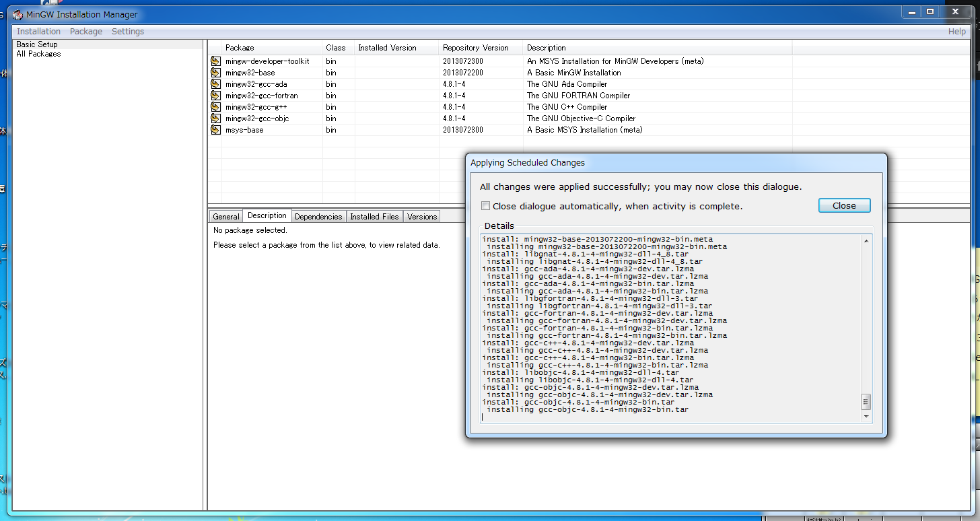
Task: Click the Close button in the dialogue
Action: [x=844, y=205]
